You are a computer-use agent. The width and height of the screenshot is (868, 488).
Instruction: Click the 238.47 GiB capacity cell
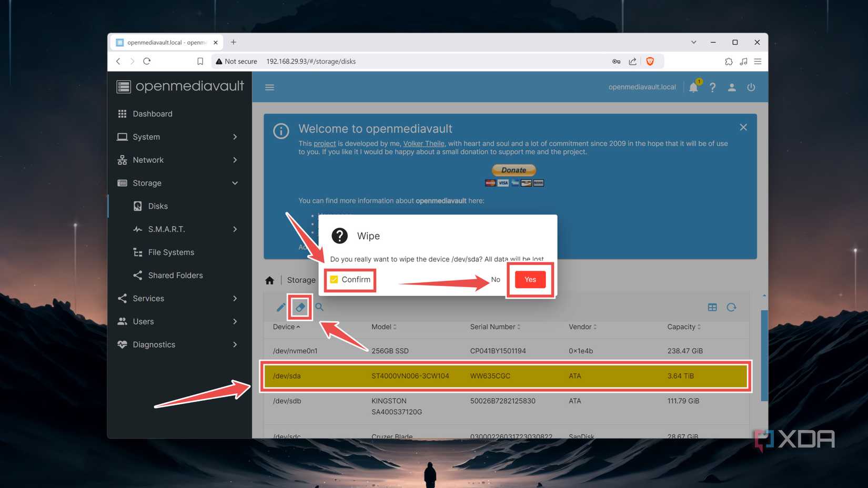(x=685, y=351)
